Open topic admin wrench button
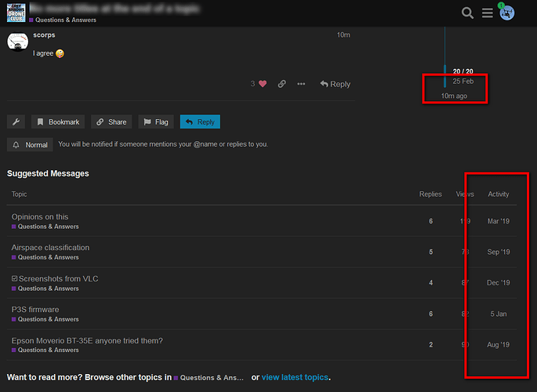537x392 pixels. coord(16,122)
